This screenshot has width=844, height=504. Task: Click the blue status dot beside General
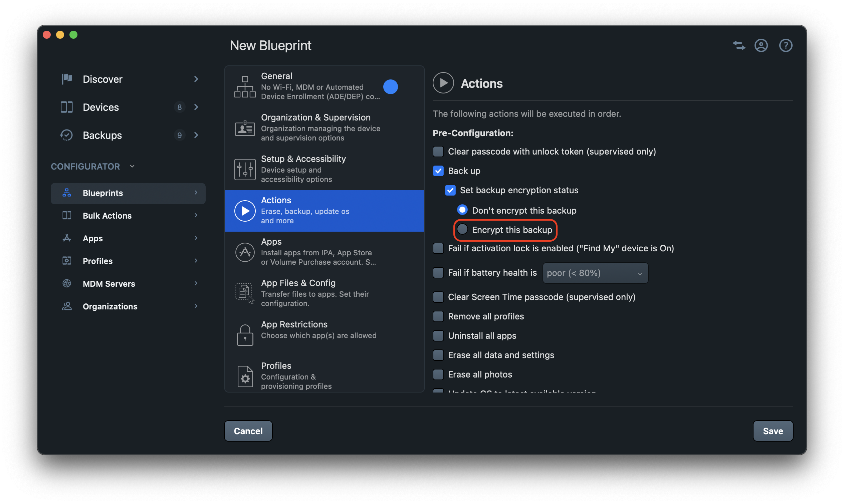pos(391,86)
